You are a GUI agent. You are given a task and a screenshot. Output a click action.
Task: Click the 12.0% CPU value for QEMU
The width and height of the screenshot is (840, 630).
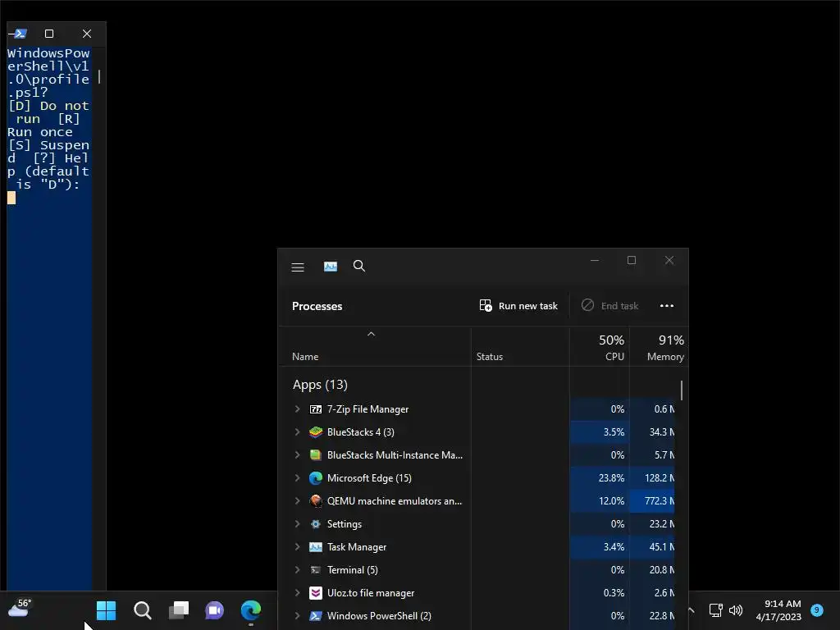point(611,501)
